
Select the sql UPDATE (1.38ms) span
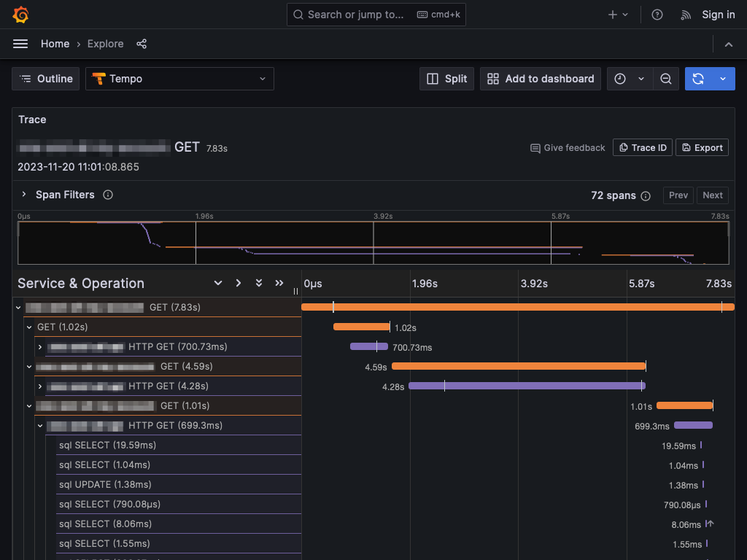[x=105, y=484]
